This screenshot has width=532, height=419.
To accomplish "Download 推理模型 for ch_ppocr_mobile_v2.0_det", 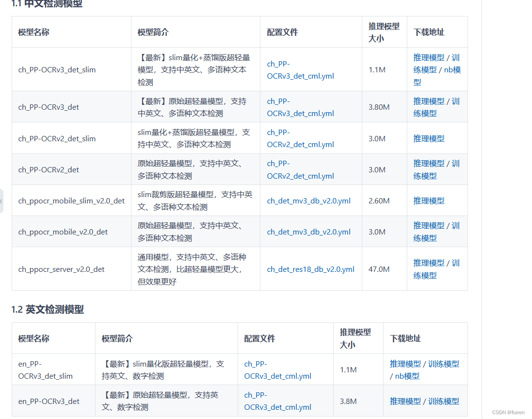I will click(x=429, y=225).
